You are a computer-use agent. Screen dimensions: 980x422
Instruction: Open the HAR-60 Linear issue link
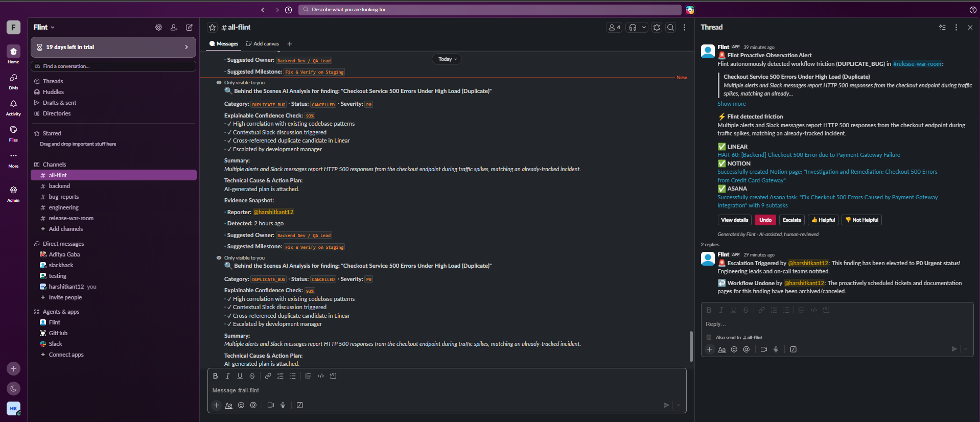point(809,155)
